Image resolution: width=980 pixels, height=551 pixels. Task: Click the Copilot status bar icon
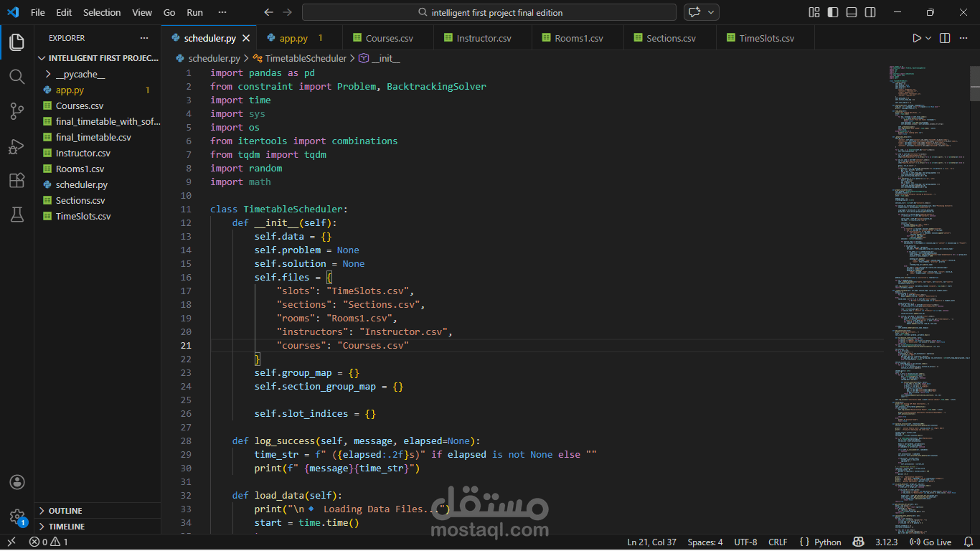click(858, 542)
